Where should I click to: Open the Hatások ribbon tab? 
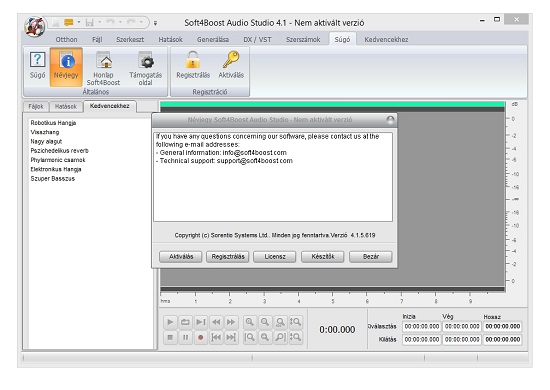pos(170,40)
